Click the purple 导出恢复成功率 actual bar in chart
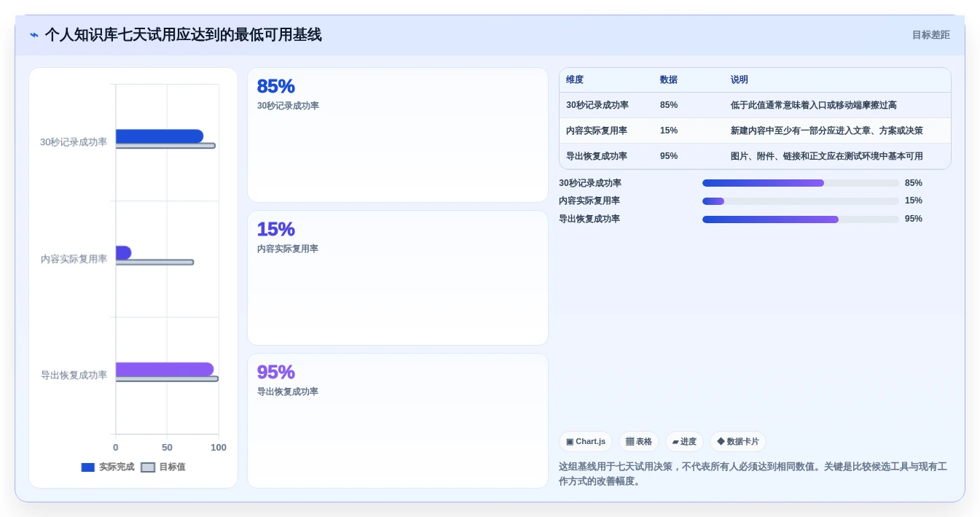The height and width of the screenshot is (517, 980). point(165,370)
